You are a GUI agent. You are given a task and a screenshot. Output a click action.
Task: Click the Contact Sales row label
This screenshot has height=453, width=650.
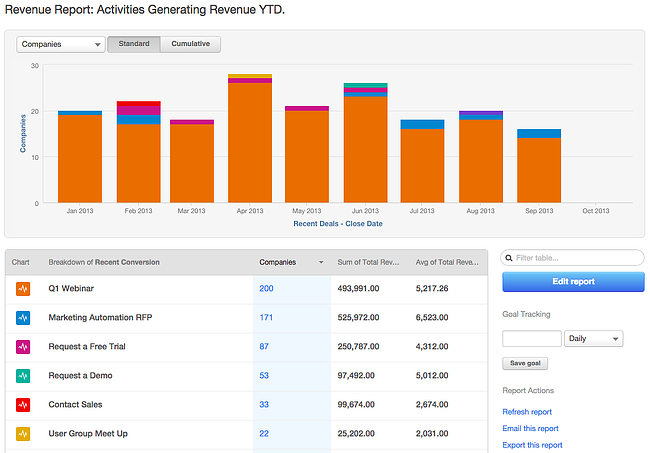(x=75, y=405)
